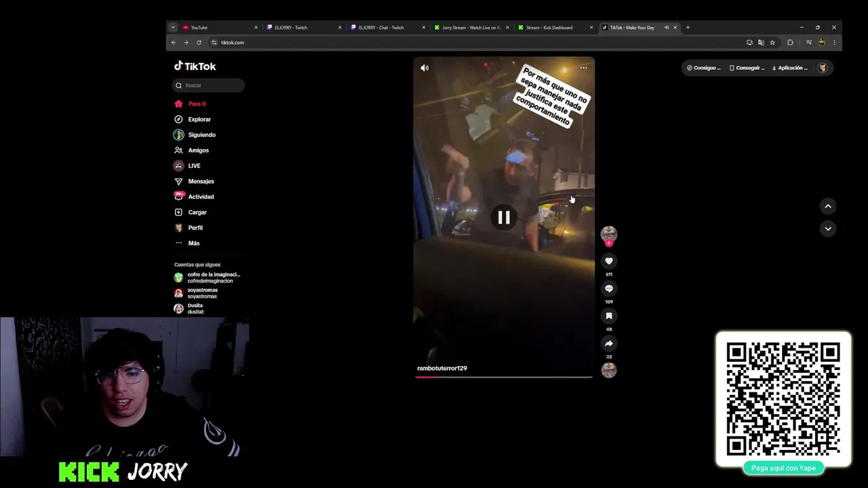Like the video with the heart icon
This screenshot has height=488, width=868.
tap(609, 261)
